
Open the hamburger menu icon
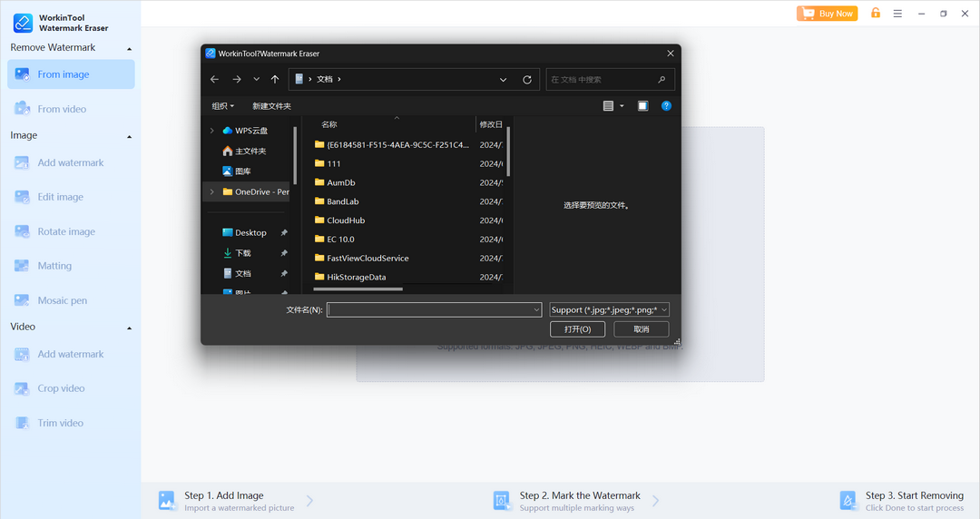point(897,13)
